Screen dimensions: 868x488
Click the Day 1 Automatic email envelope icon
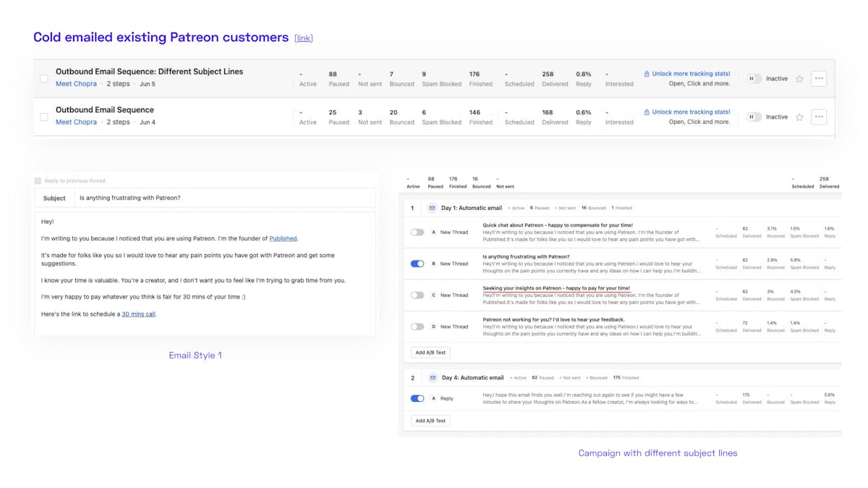(x=432, y=208)
